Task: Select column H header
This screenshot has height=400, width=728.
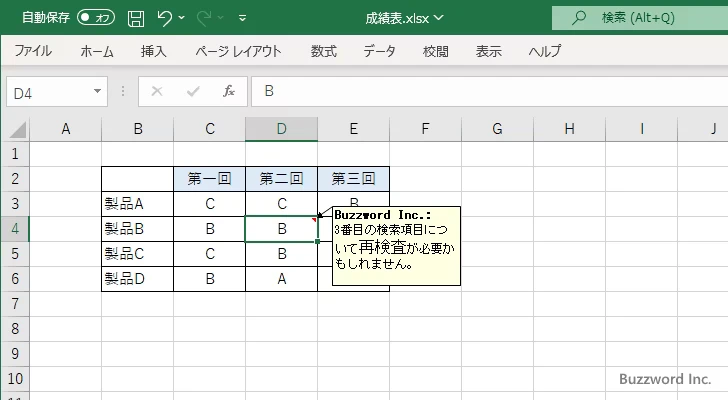Action: click(x=569, y=129)
